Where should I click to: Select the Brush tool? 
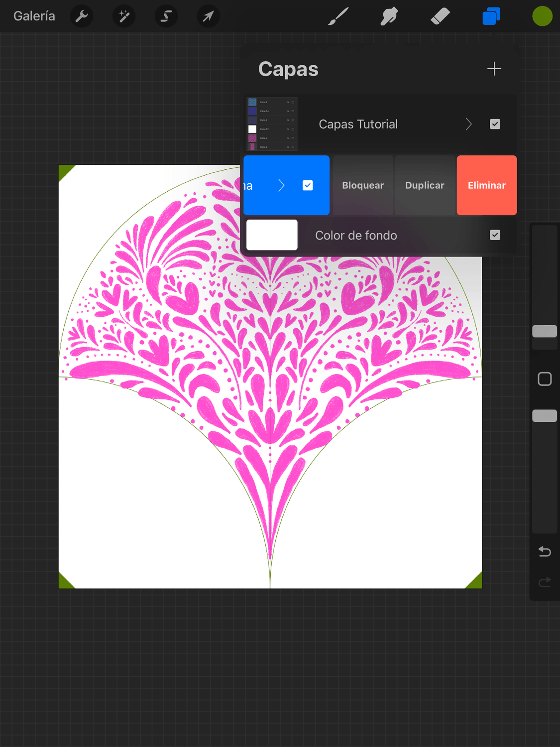(338, 16)
